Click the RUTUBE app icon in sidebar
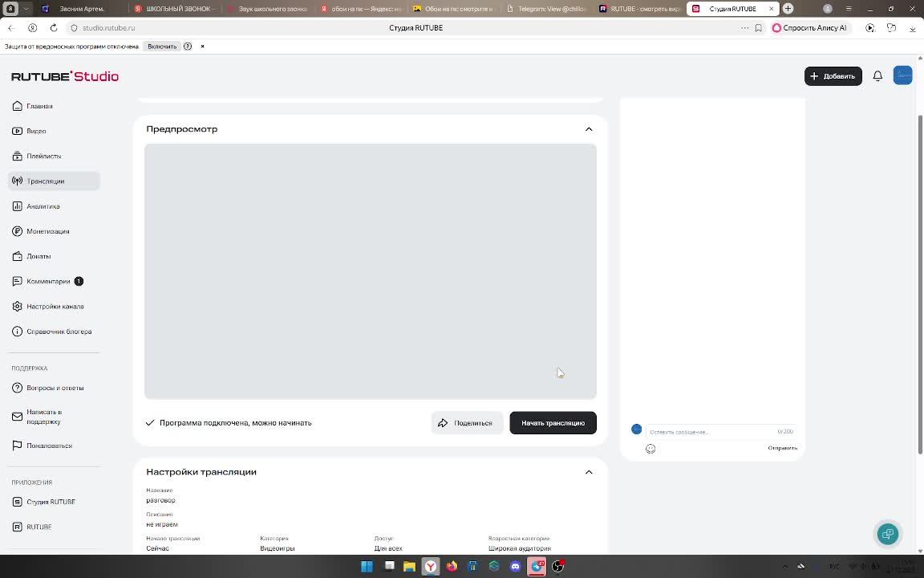Viewport: 924px width, 578px height. (17, 527)
